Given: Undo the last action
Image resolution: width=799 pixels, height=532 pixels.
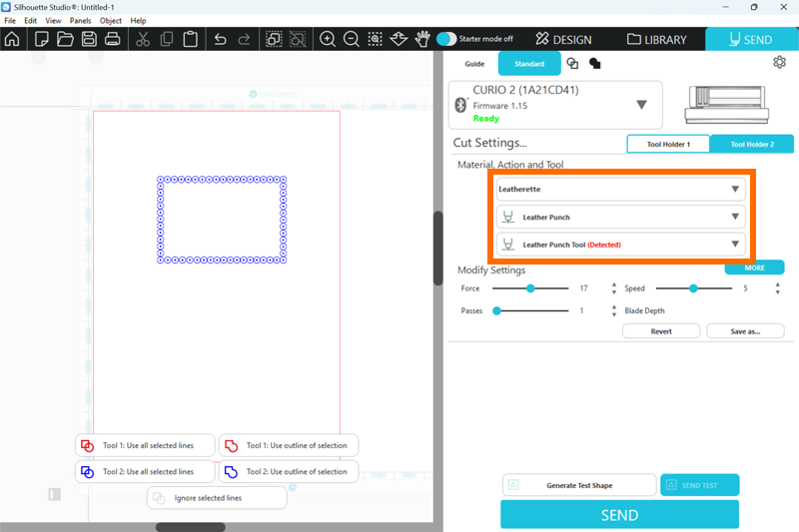Looking at the screenshot, I should point(220,39).
